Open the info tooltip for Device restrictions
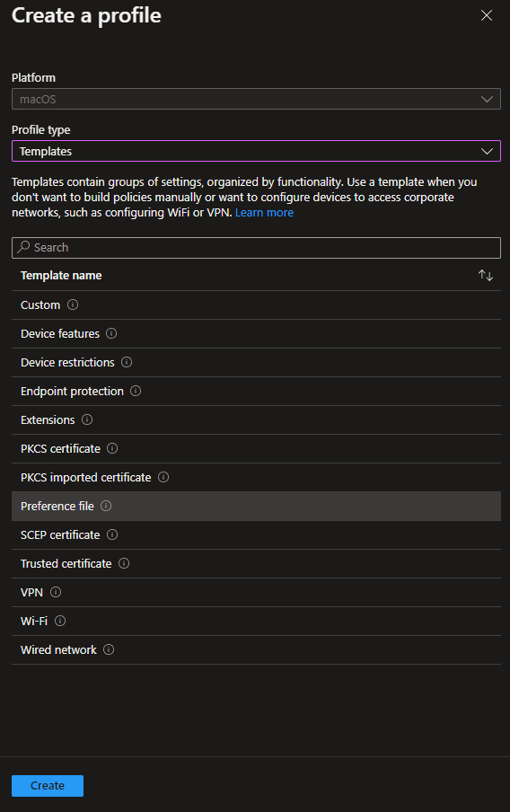Image resolution: width=510 pixels, height=812 pixels. click(x=127, y=362)
